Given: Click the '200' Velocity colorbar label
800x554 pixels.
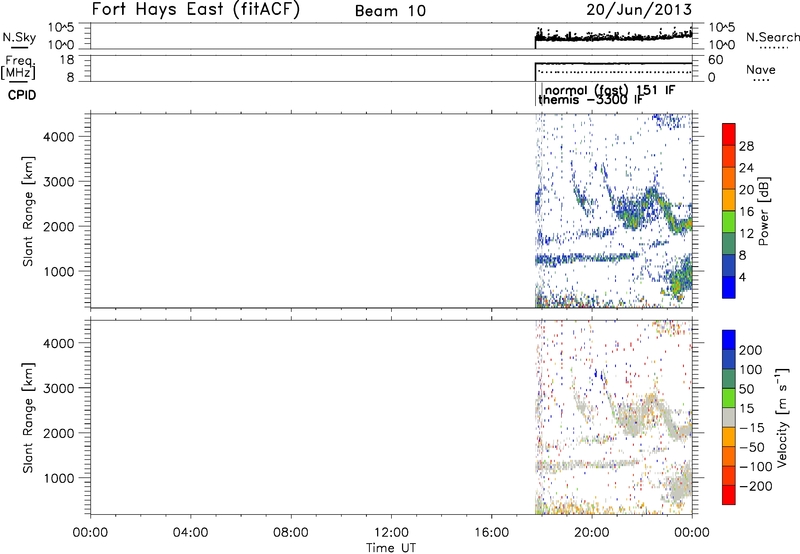Looking at the screenshot, I should (751, 350).
